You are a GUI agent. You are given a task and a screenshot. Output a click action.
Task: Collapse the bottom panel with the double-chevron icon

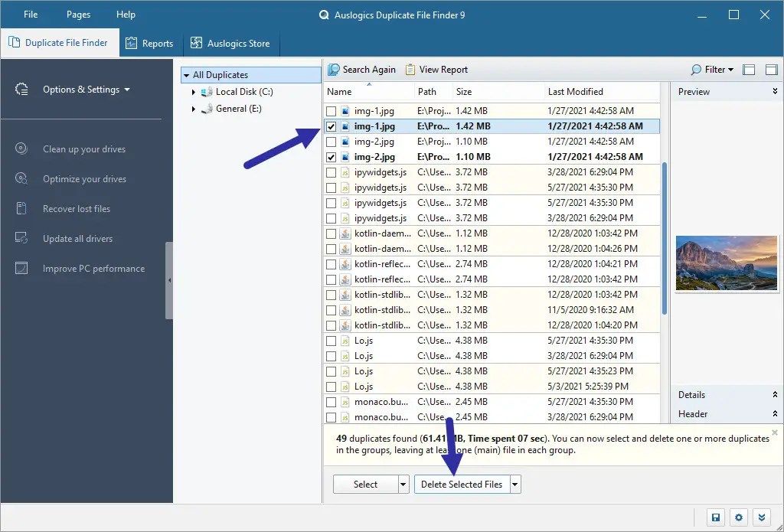coord(761,517)
